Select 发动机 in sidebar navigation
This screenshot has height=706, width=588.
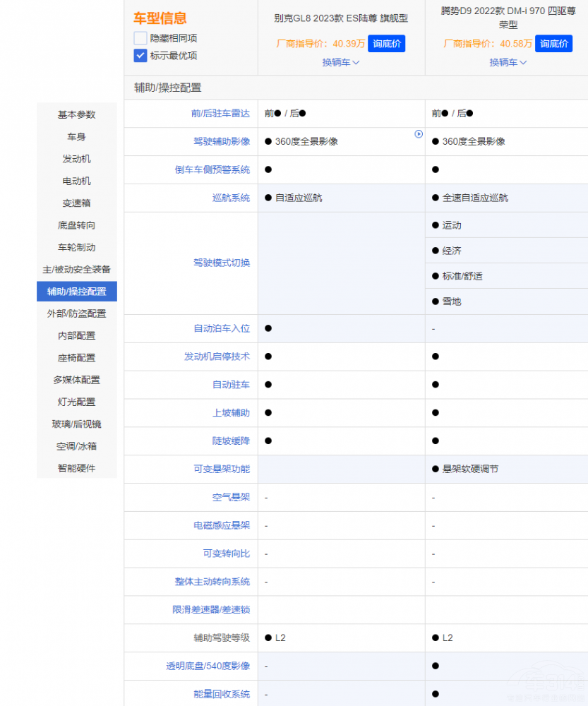(76, 159)
